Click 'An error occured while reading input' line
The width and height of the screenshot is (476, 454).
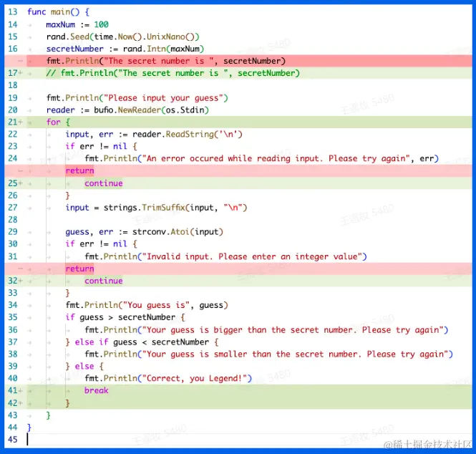tap(262, 158)
